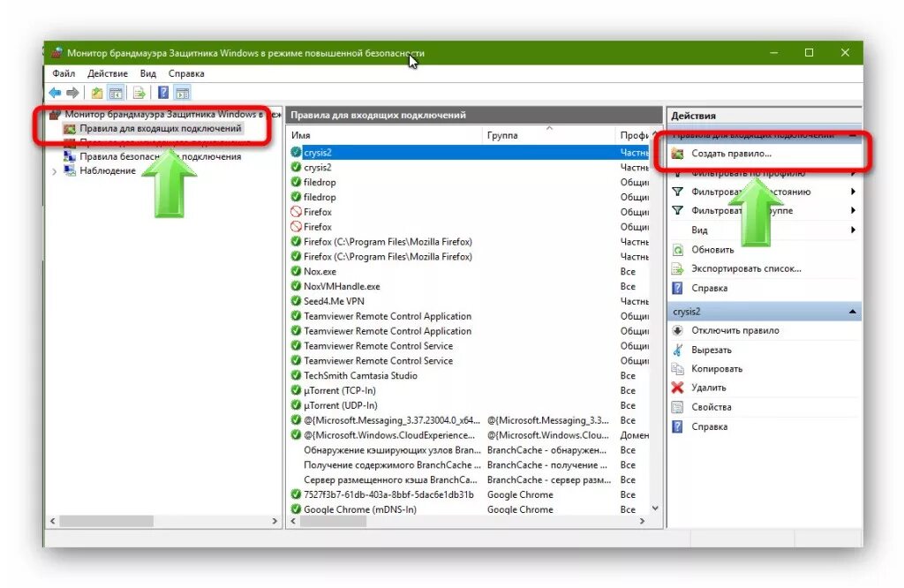Select the Seed4.Me VPN rule
The width and height of the screenshot is (904, 588).
[x=468, y=301]
